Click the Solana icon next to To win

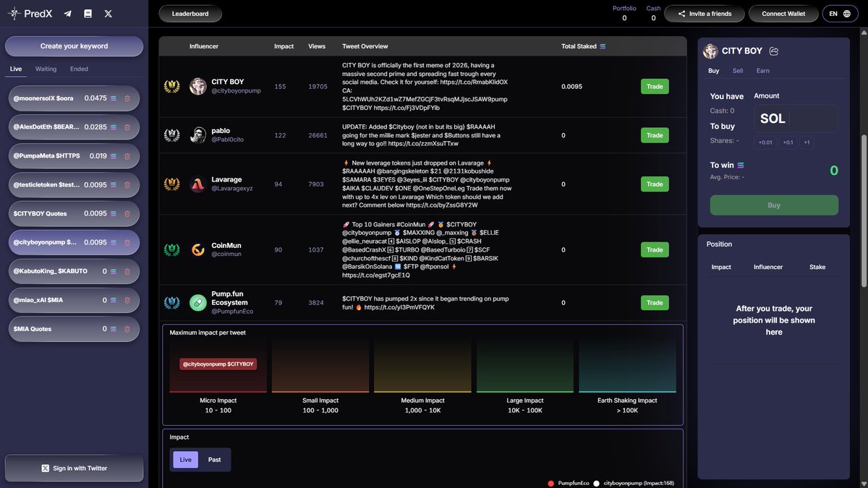click(x=741, y=165)
